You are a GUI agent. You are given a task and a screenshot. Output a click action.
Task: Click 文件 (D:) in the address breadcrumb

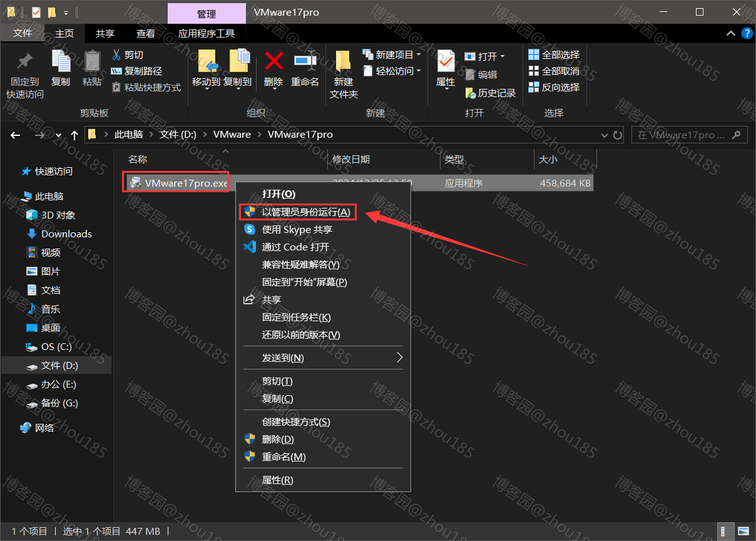coord(178,135)
